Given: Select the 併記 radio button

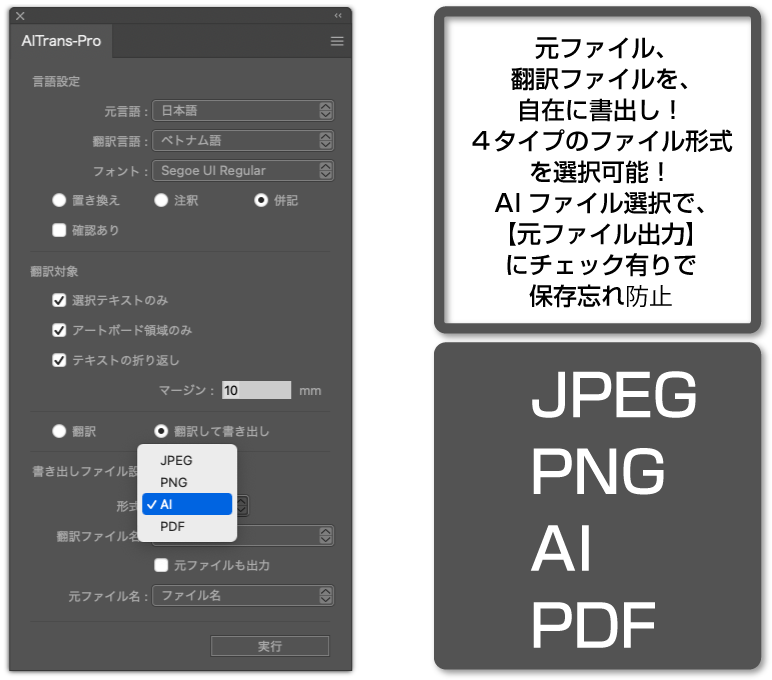Looking at the screenshot, I should pyautogui.click(x=261, y=200).
